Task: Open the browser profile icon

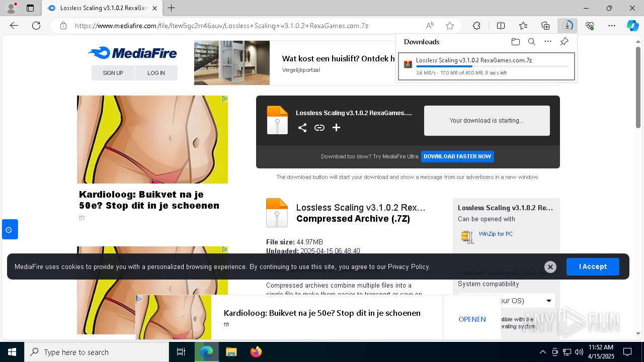Action: 11,8
